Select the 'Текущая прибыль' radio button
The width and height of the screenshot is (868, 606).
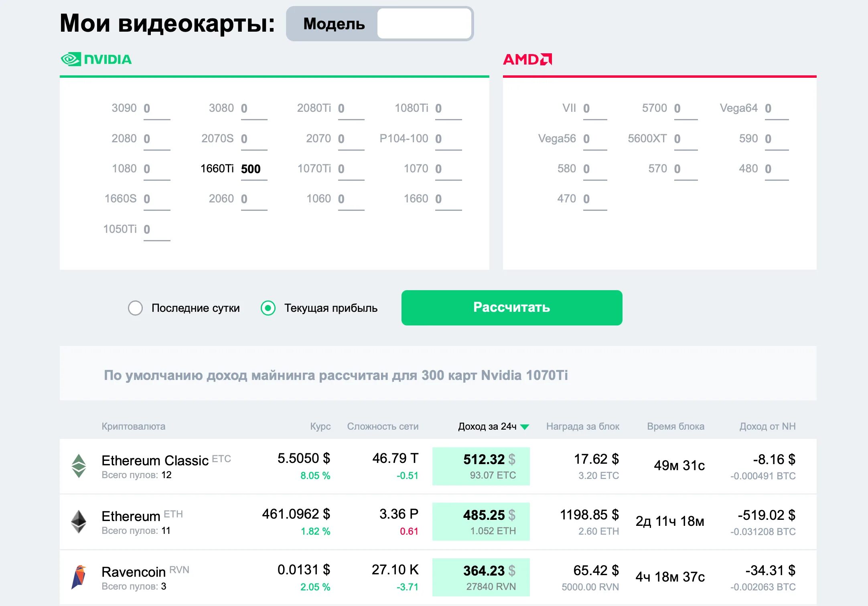pyautogui.click(x=268, y=308)
